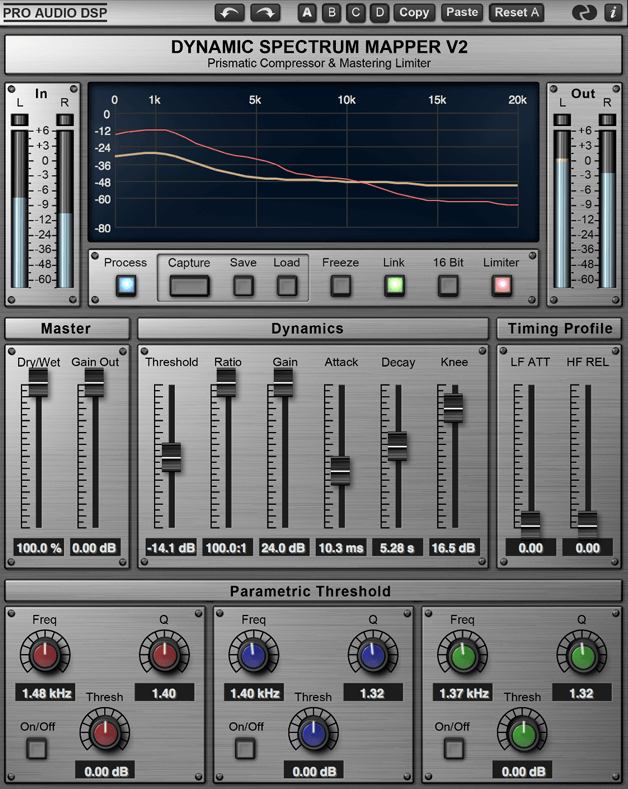The height and width of the screenshot is (789, 628).
Task: Click the Dry/Wet fader handle
Action: tap(38, 383)
